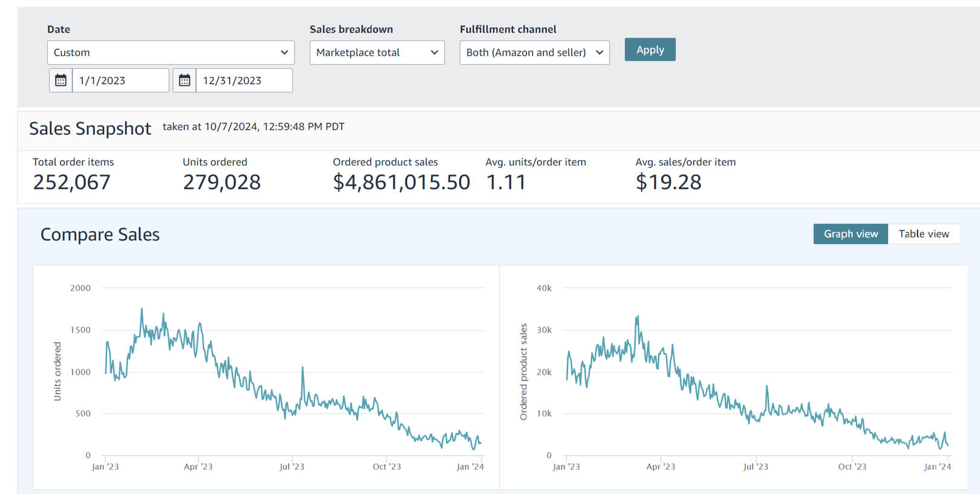980x494 pixels.
Task: Expand the Date range dropdown showing Custom
Action: pos(171,53)
